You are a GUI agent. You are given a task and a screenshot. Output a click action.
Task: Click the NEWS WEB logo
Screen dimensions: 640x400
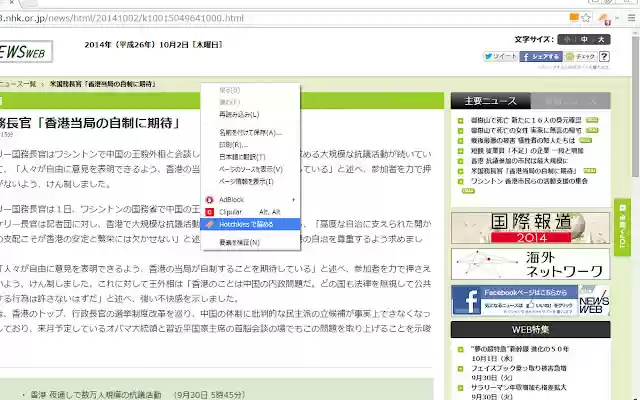click(x=25, y=51)
